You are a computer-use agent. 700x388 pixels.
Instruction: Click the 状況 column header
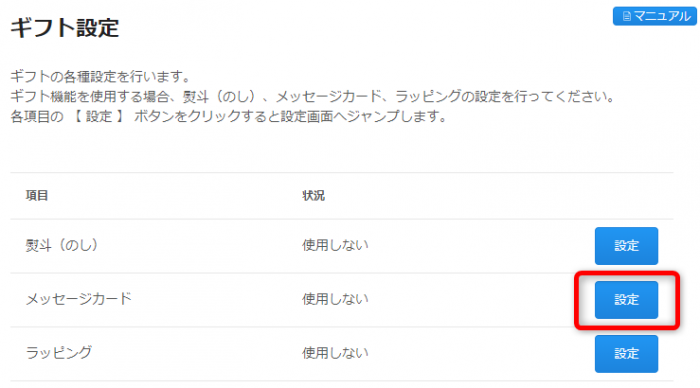click(x=313, y=196)
